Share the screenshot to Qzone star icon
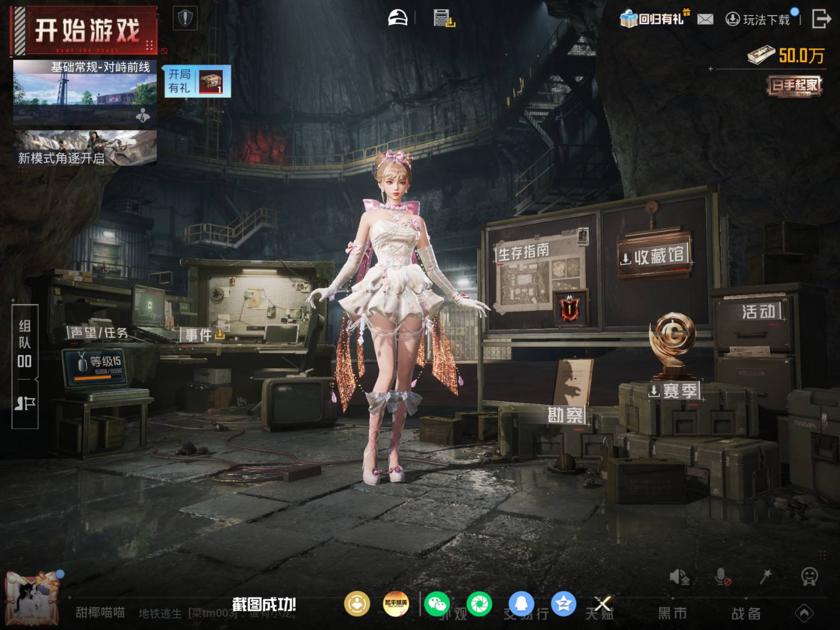Image resolution: width=840 pixels, height=630 pixels. tap(563, 604)
